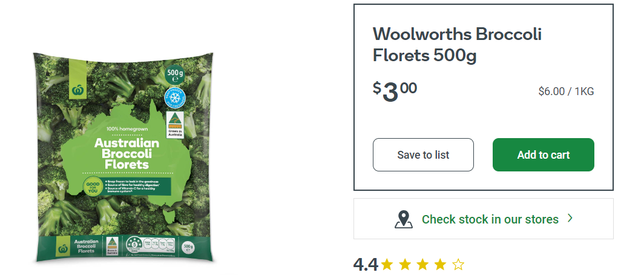Click the 4.4 rating score

click(366, 265)
